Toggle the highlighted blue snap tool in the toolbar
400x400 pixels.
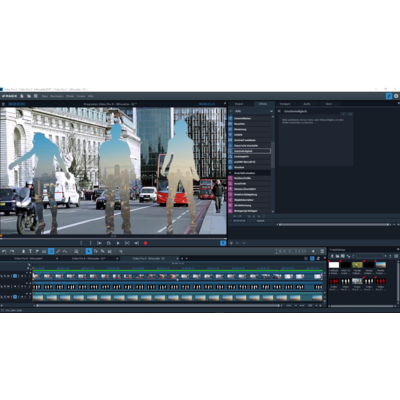click(51, 251)
